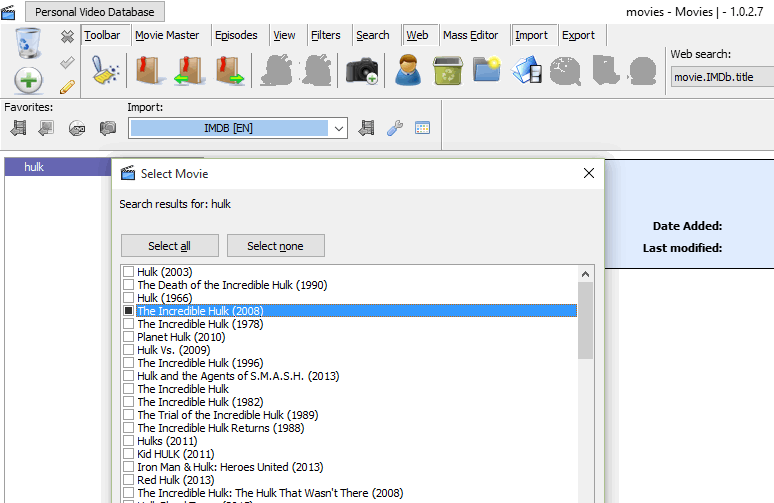
Task: Click the book with red bookmark icon
Action: tap(148, 70)
